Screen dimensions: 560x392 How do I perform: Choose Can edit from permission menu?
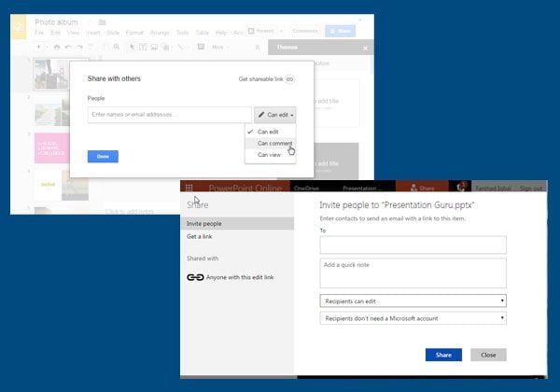(271, 132)
